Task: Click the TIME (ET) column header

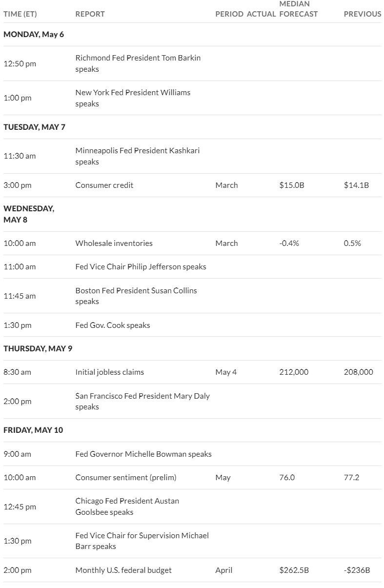Action: (20, 14)
